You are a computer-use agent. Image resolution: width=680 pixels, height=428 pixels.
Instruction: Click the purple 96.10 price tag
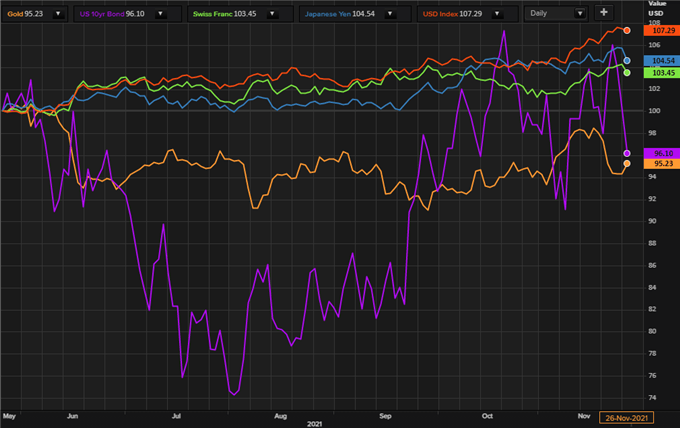(663, 152)
